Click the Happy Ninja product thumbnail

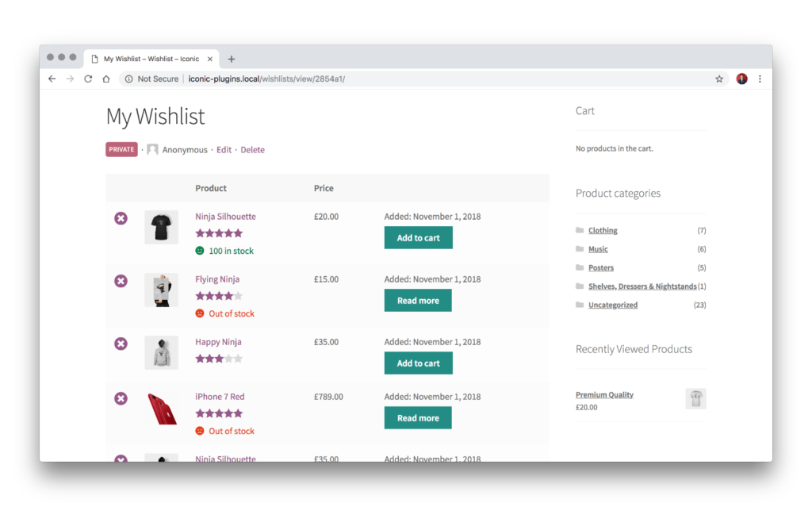click(161, 352)
